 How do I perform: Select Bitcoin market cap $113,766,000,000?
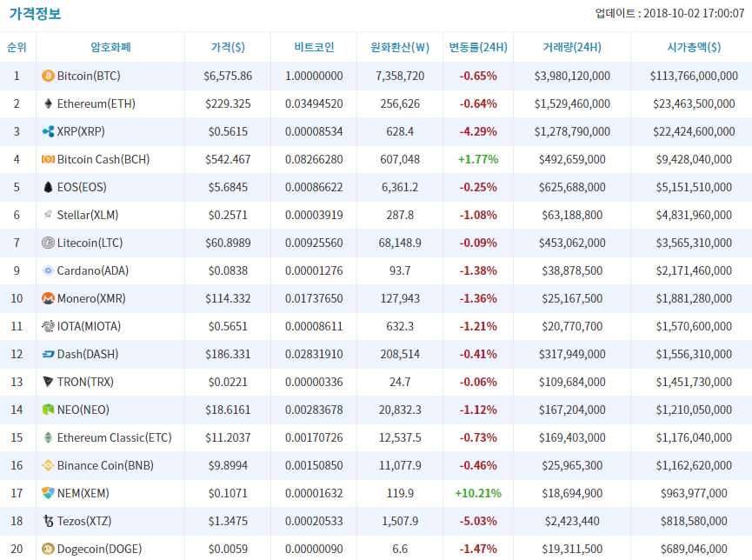[x=694, y=76]
